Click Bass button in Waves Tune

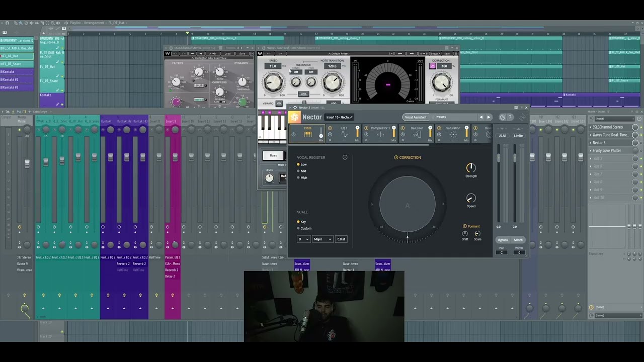273,155
